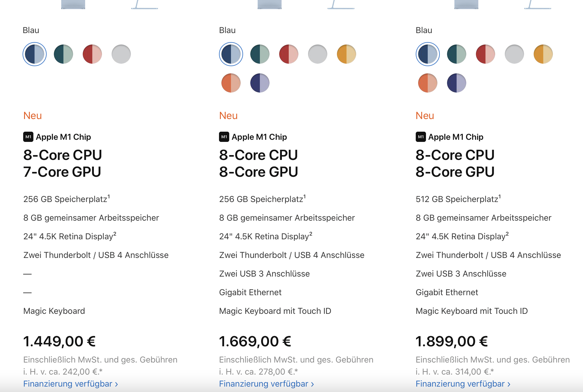The image size is (583, 392).
Task: Pick pink color on 512 GB iMac
Action: 486,54
